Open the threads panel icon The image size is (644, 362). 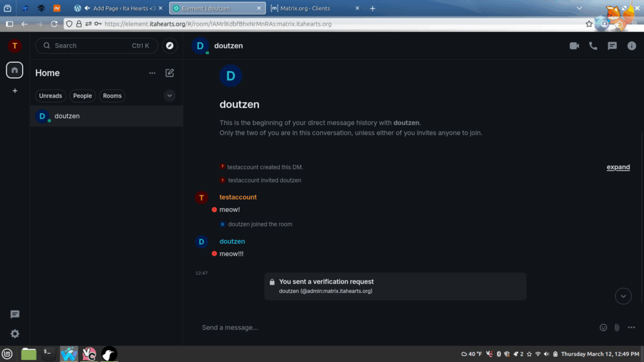[x=612, y=46]
